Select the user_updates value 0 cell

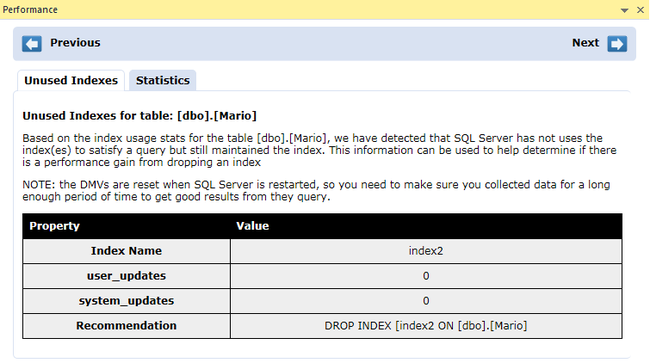point(426,276)
